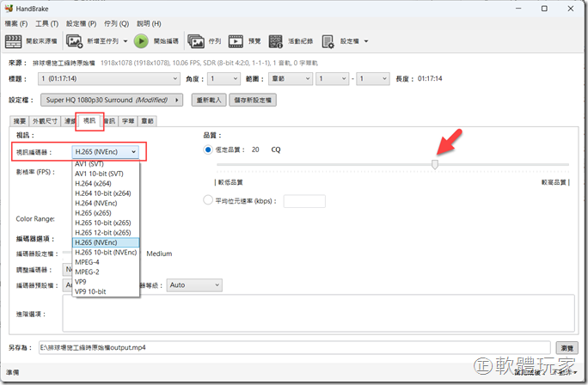Click the open source (開啟來源檔) film icon

pos(15,40)
